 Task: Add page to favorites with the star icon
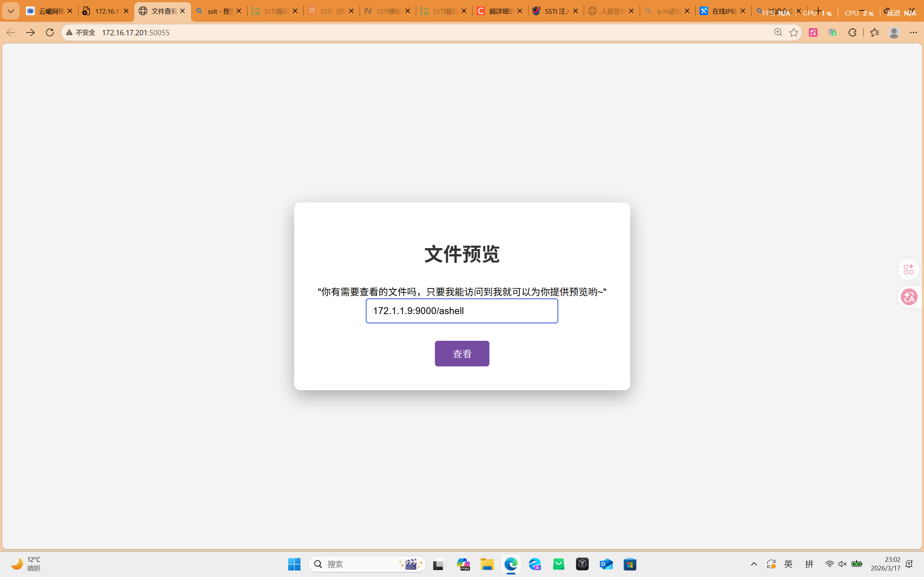point(793,32)
